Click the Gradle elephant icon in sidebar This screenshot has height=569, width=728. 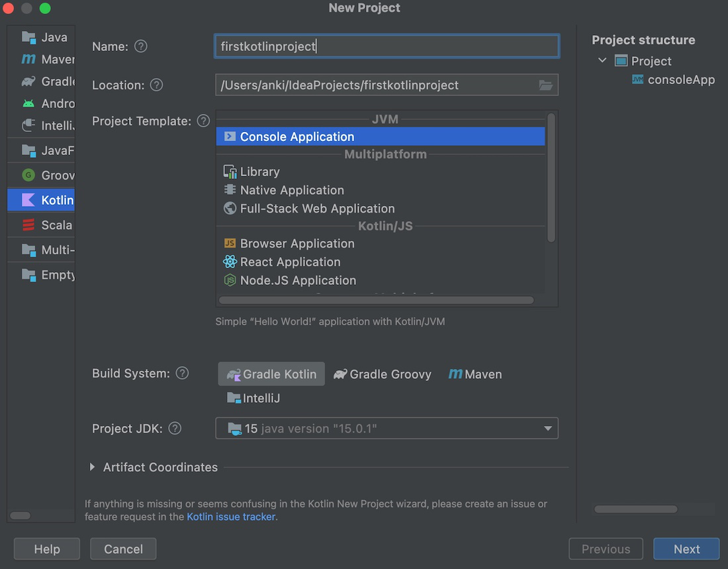[28, 81]
